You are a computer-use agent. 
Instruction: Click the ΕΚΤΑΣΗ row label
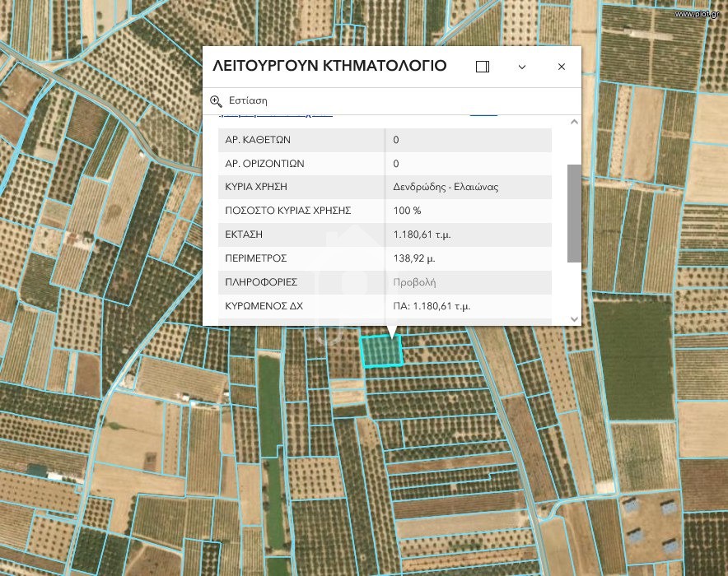point(244,235)
